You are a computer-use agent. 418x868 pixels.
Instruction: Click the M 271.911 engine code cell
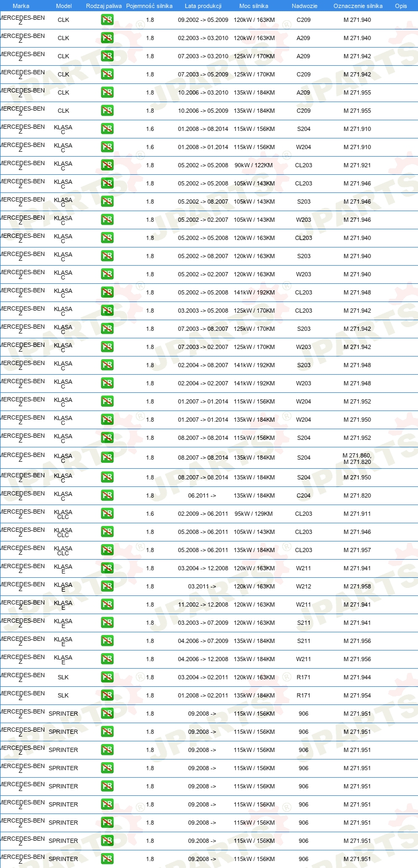tap(357, 514)
